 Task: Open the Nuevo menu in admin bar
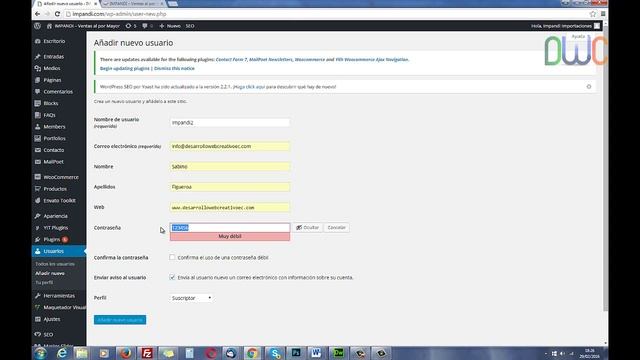pyautogui.click(x=170, y=26)
